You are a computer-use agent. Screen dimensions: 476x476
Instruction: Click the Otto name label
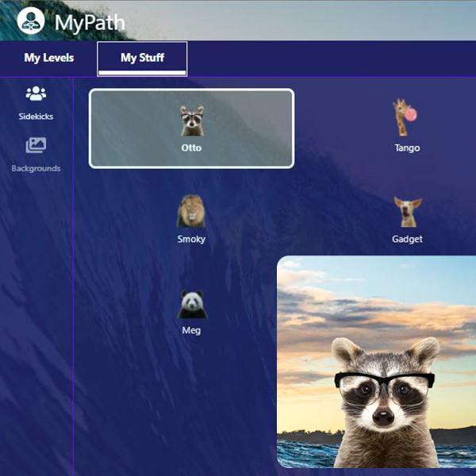pos(191,148)
